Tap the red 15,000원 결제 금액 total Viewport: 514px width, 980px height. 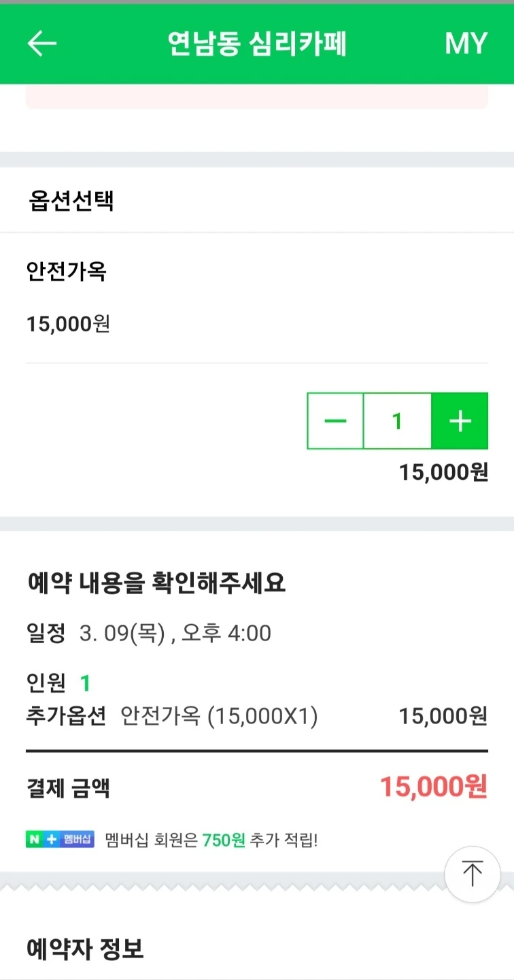(x=434, y=787)
